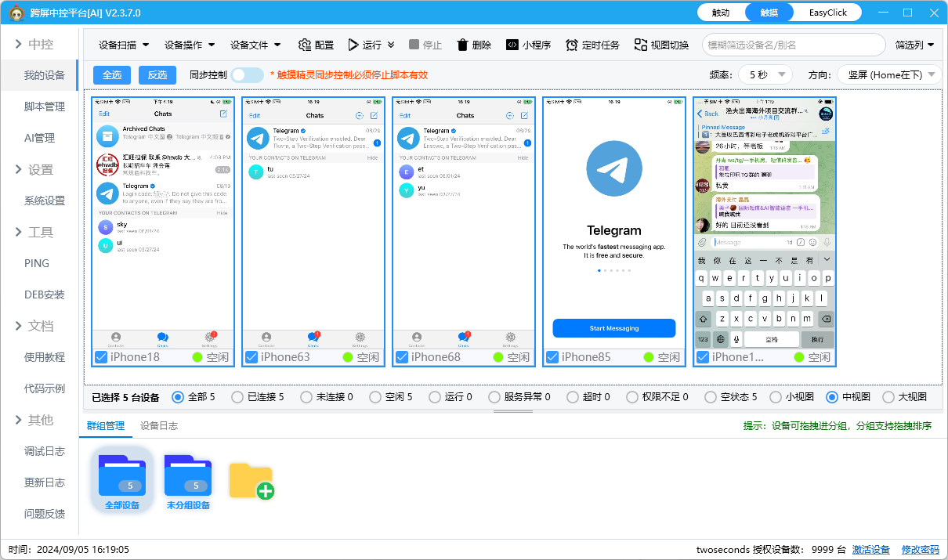This screenshot has width=948, height=560.
Task: Open 定时任务 scheduled tasks
Action: pyautogui.click(x=593, y=45)
